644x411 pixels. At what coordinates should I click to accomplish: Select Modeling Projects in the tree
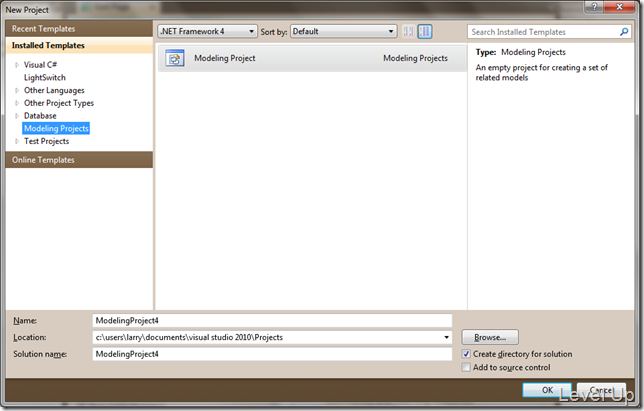tap(56, 129)
